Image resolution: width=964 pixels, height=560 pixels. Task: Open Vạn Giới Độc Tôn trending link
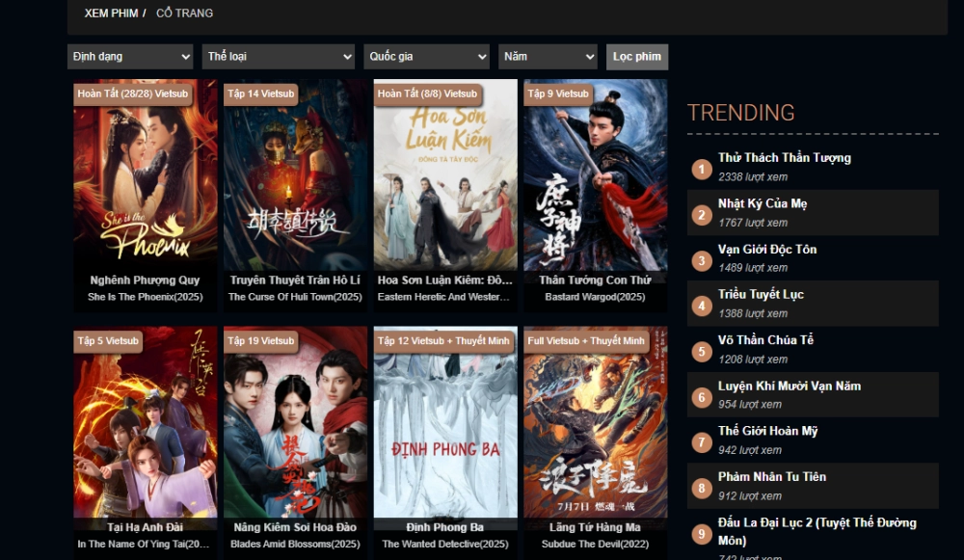click(766, 250)
